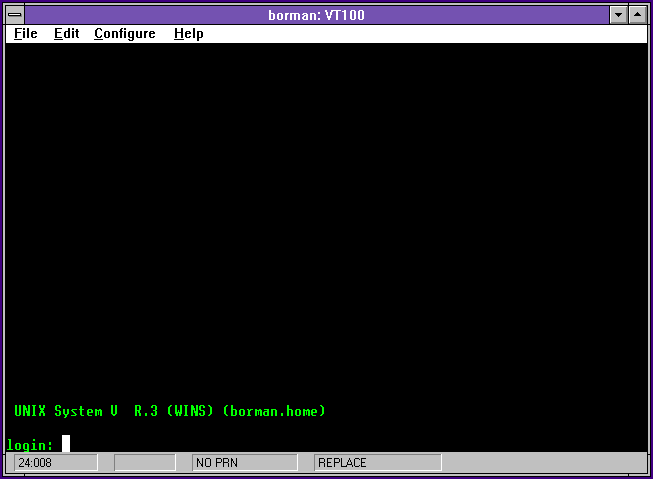Minimize the borman VT100 window
The width and height of the screenshot is (653, 479).
pos(618,15)
